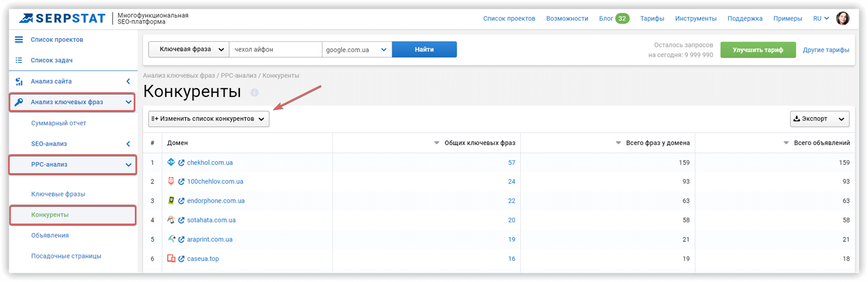Viewport: 868px width, 282px height.
Task: Expand the SEO-анализ sidebar section
Action: pos(128,144)
